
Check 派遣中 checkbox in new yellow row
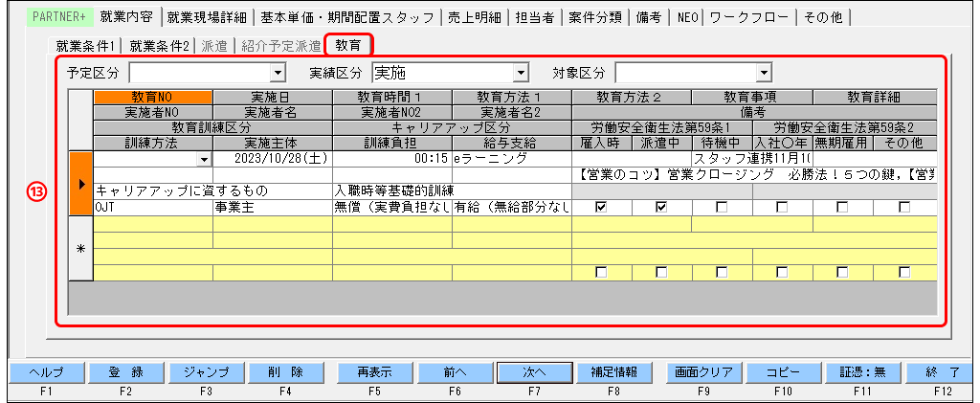[662, 273]
